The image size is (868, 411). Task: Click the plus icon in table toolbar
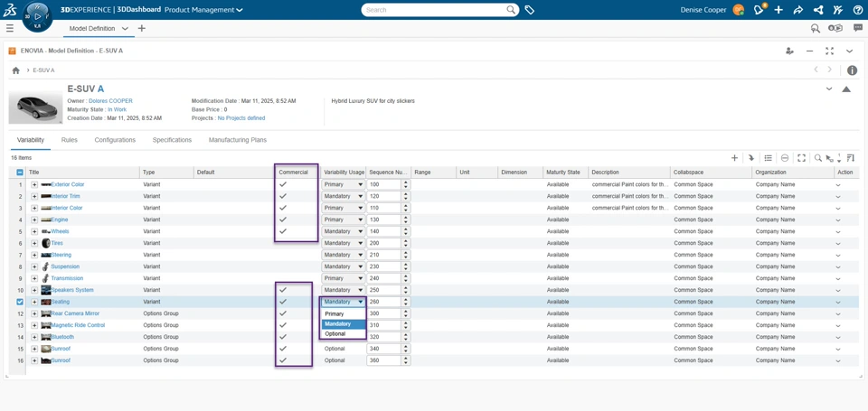click(734, 158)
